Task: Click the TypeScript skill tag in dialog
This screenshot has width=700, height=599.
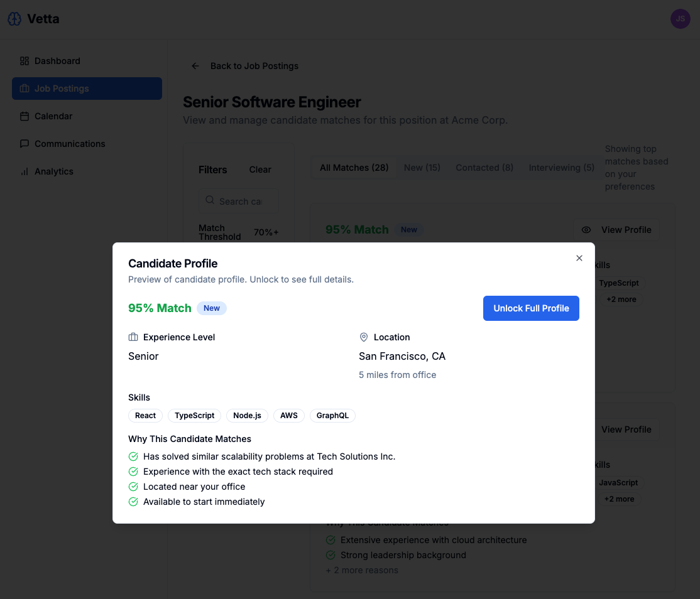Action: (x=194, y=416)
